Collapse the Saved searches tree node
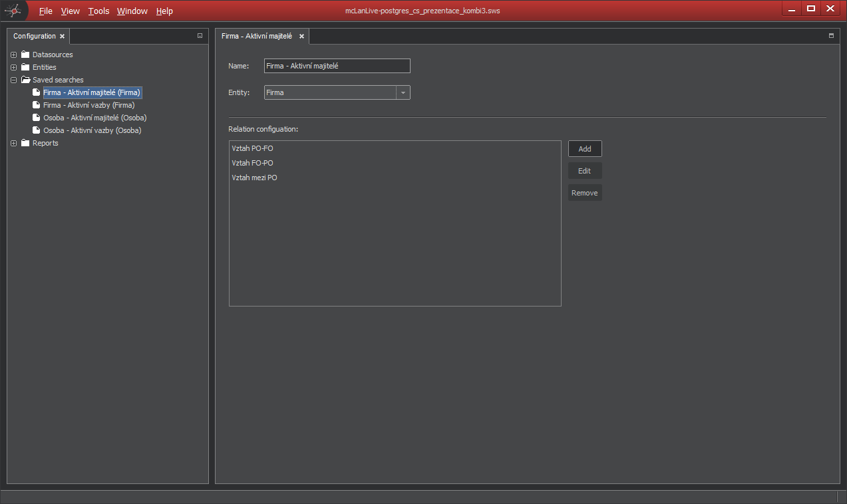 pos(14,80)
